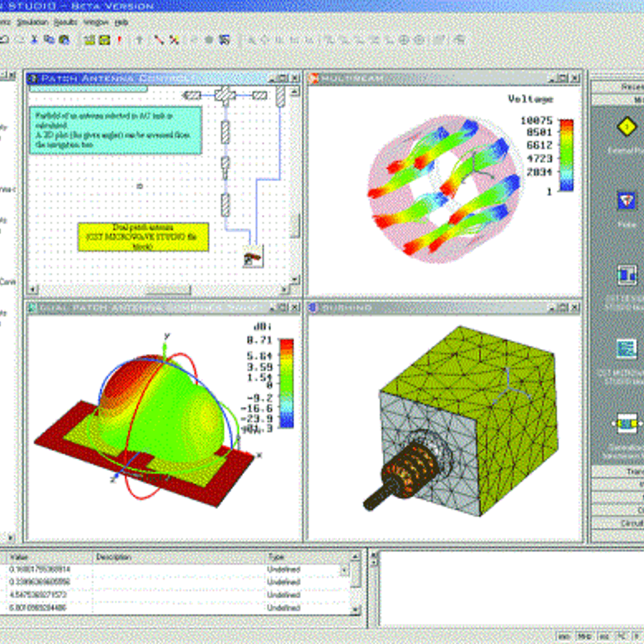Image resolution: width=644 pixels, height=644 pixels.
Task: Click the globe icon in the toolbar
Action: click(64, 39)
